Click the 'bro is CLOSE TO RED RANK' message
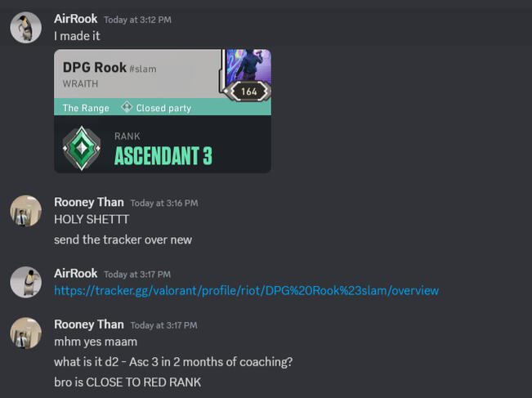532x398 pixels. point(127,382)
